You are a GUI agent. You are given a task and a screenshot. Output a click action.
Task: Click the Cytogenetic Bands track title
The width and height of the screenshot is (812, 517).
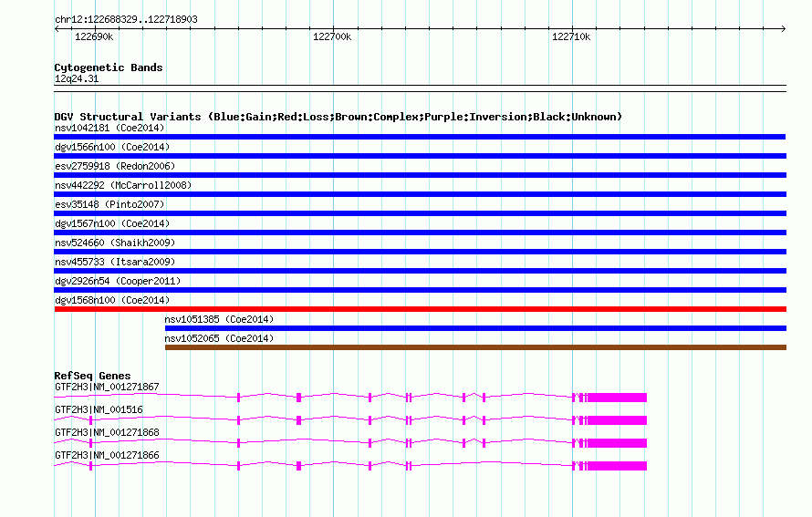coord(109,67)
